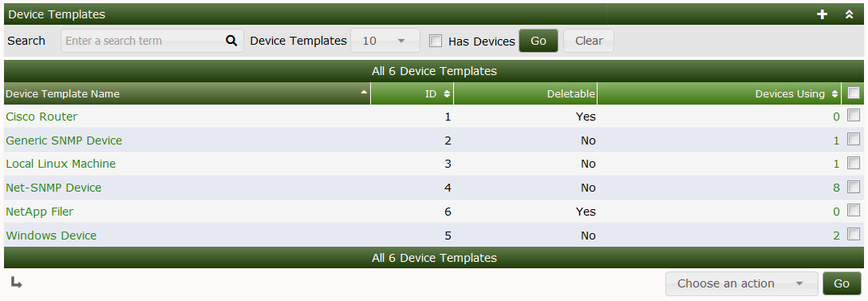The height and width of the screenshot is (301, 868).
Task: Toggle sort arrow on Device Template Name
Action: 364,92
